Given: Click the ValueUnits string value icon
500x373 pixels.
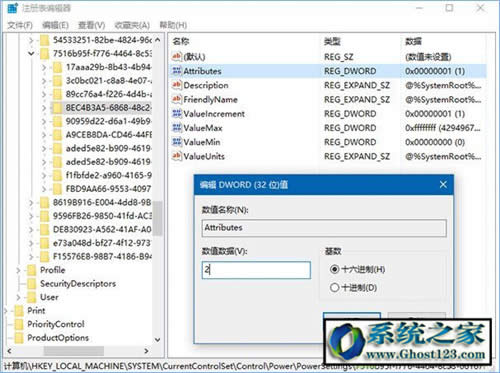Looking at the screenshot, I should [177, 156].
